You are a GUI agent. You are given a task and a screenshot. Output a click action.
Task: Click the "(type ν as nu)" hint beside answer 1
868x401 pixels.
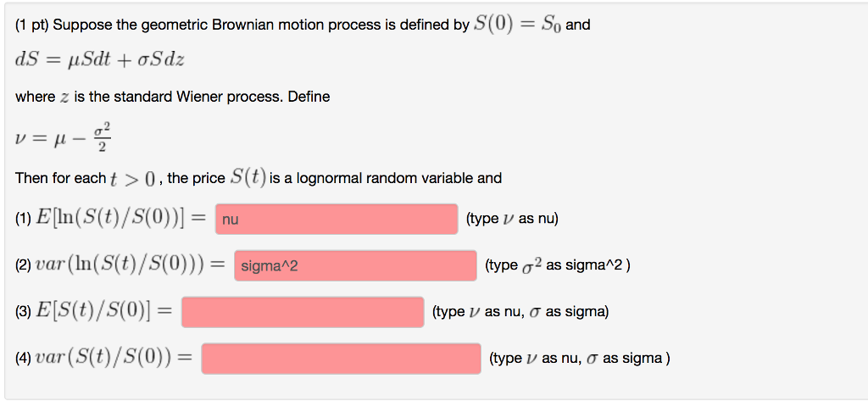point(512,219)
